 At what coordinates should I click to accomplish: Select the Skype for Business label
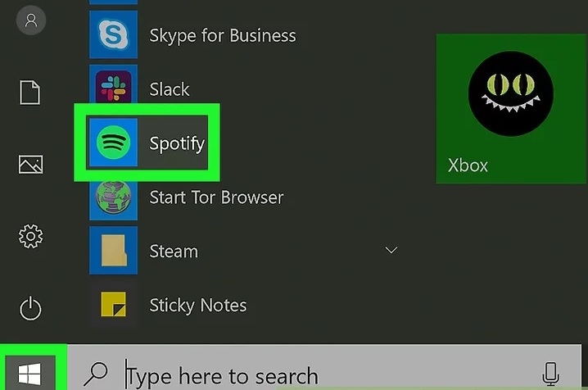click(x=223, y=35)
